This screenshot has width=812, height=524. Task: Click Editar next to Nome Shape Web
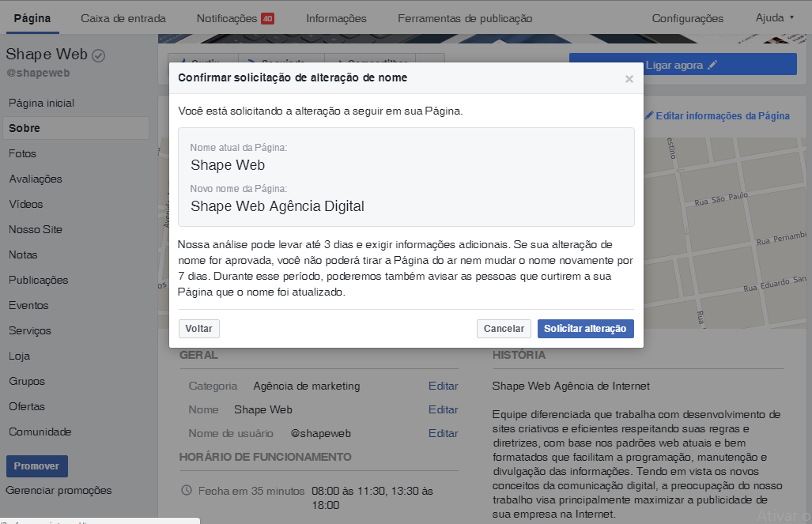click(443, 409)
